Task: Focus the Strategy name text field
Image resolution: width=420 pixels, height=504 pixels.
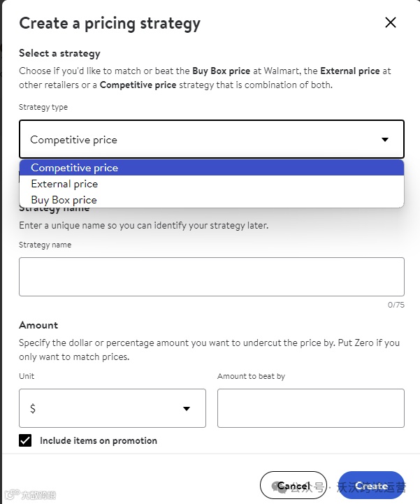Action: click(x=211, y=277)
